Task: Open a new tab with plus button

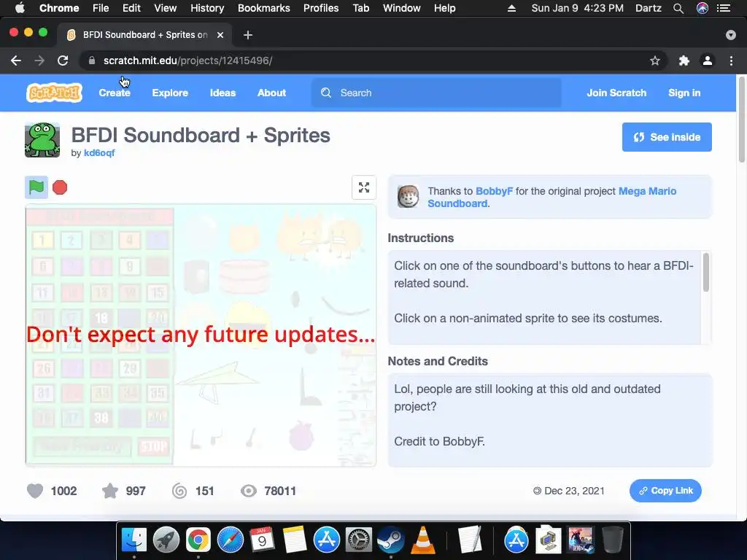Action: [248, 35]
